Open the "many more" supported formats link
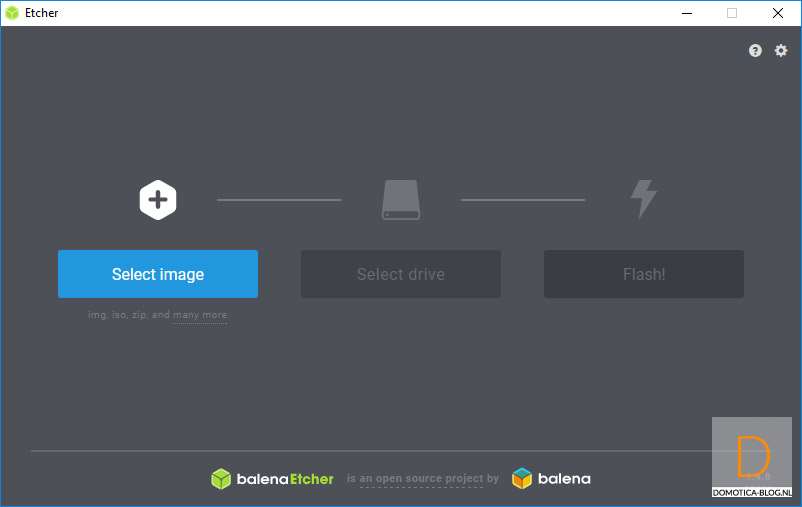The width and height of the screenshot is (802, 507). (x=200, y=315)
